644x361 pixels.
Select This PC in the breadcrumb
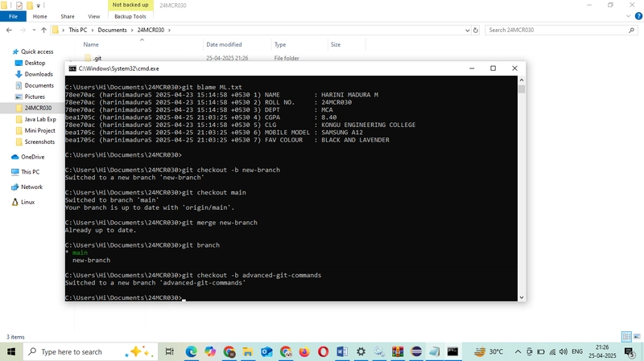click(x=77, y=30)
